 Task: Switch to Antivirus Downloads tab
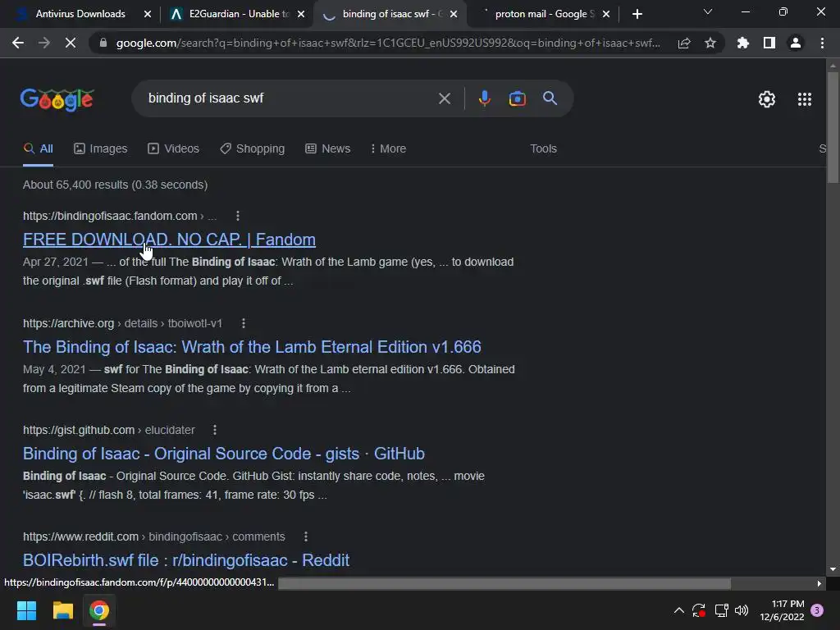pos(80,14)
